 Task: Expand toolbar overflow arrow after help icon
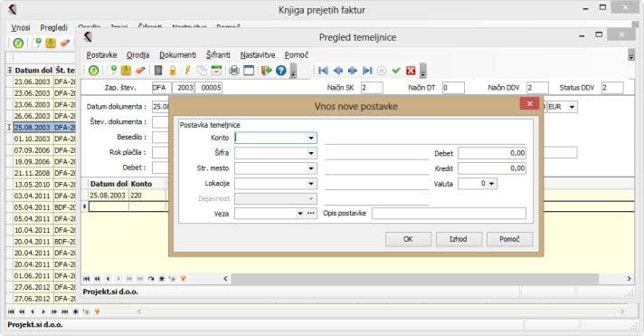[293, 72]
